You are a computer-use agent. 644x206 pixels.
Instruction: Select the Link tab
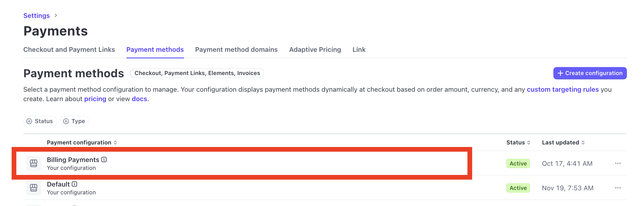pos(359,50)
